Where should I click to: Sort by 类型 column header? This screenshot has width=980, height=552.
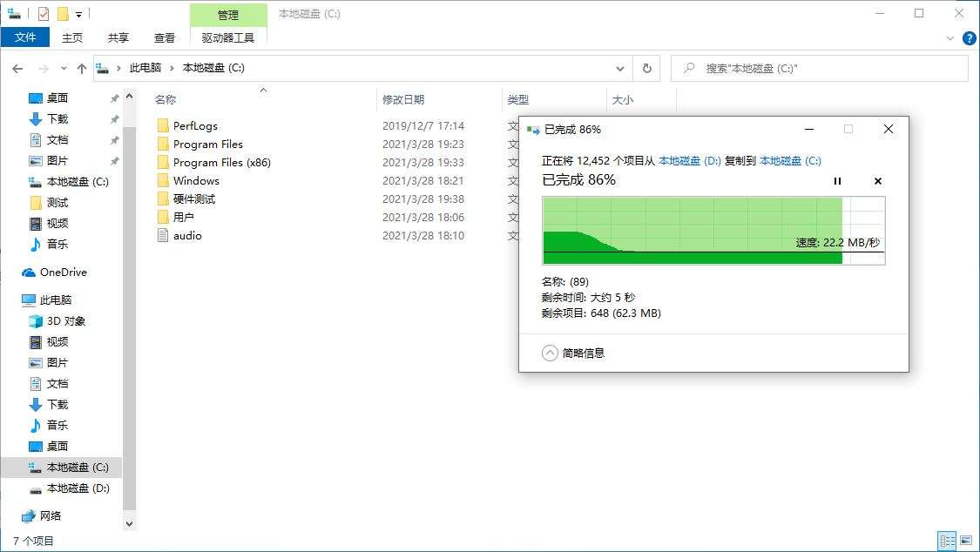point(517,99)
